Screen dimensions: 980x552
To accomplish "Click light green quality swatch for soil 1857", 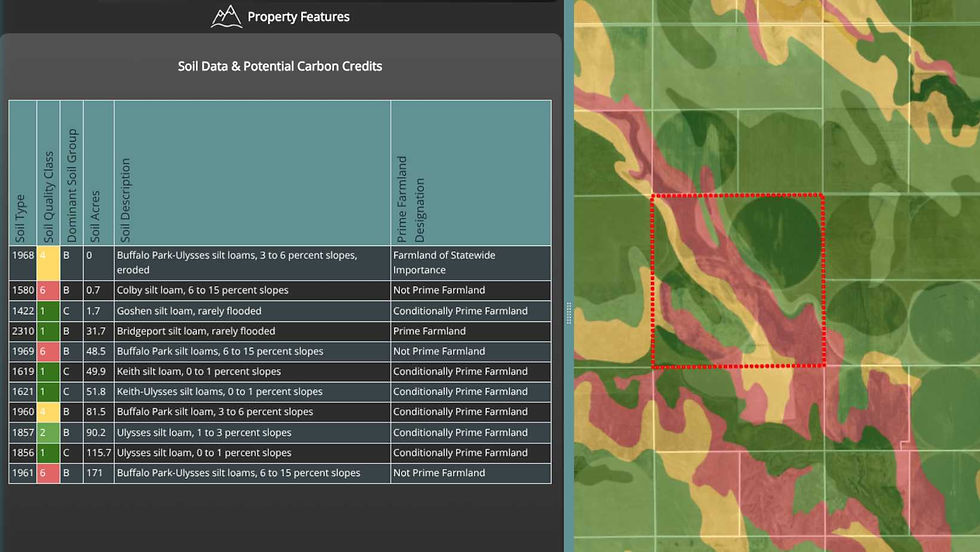I will (x=48, y=432).
